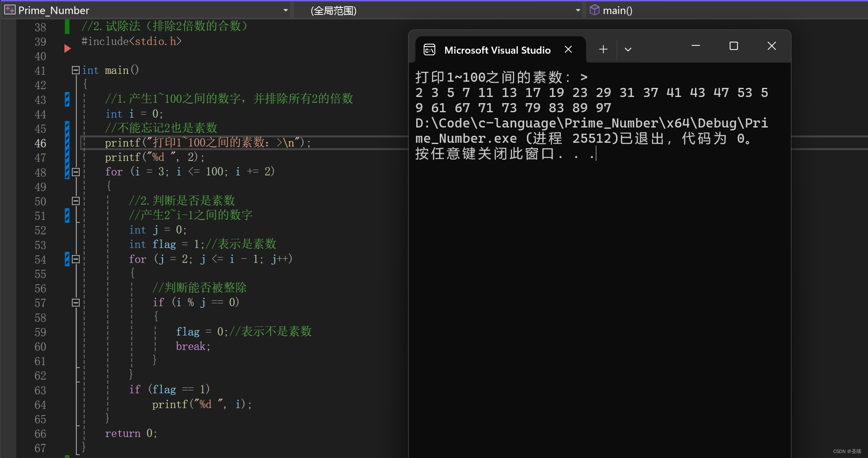Collapse the inner for loop at line 54

click(76, 259)
